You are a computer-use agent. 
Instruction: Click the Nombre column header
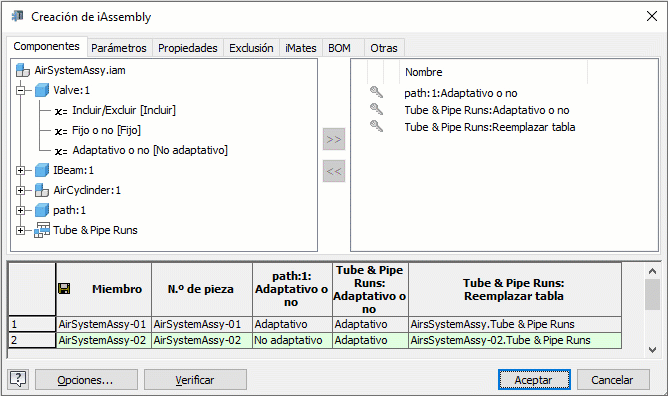(x=493, y=72)
